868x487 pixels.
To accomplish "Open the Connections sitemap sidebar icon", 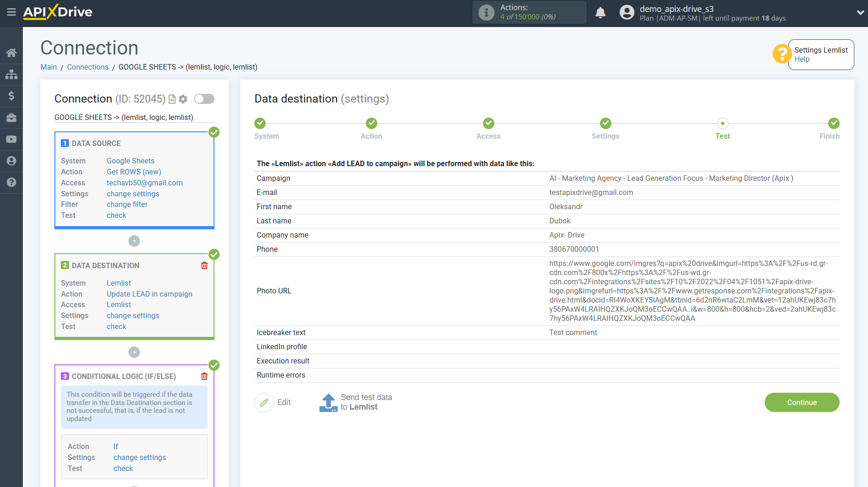I will click(x=11, y=74).
